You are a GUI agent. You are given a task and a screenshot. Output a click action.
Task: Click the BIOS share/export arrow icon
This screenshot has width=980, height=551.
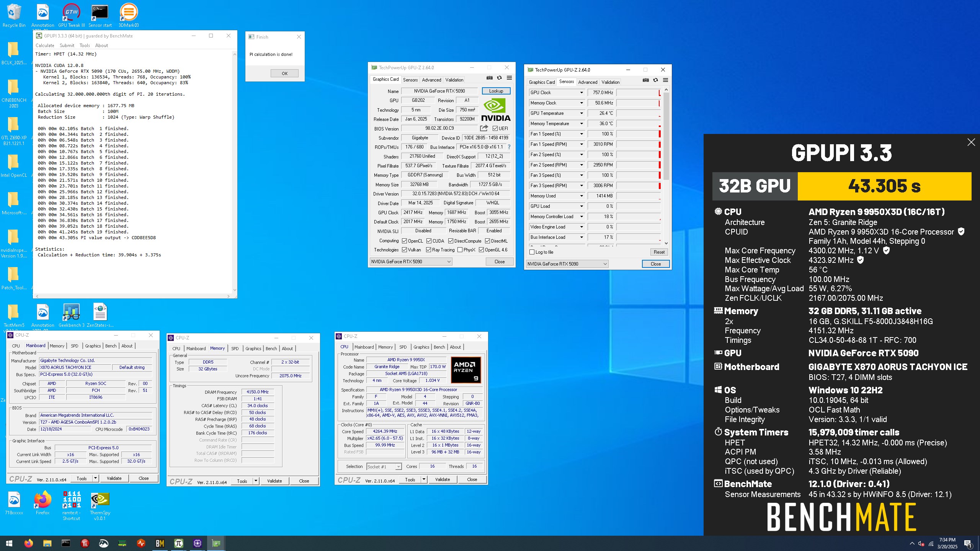[484, 128]
